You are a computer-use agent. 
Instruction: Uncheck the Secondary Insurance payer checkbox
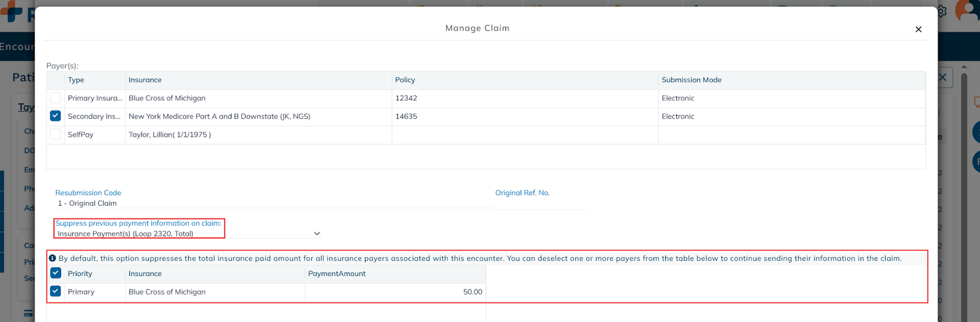click(x=56, y=116)
